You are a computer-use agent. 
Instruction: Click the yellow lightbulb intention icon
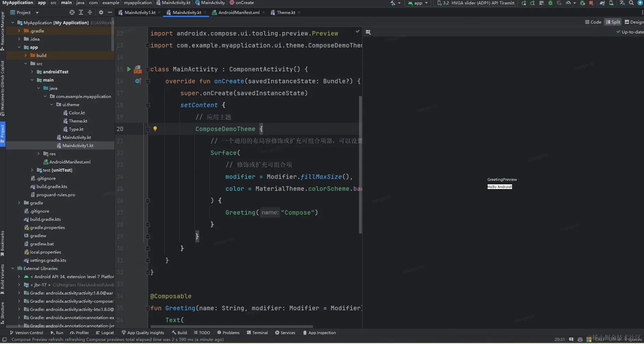(155, 129)
